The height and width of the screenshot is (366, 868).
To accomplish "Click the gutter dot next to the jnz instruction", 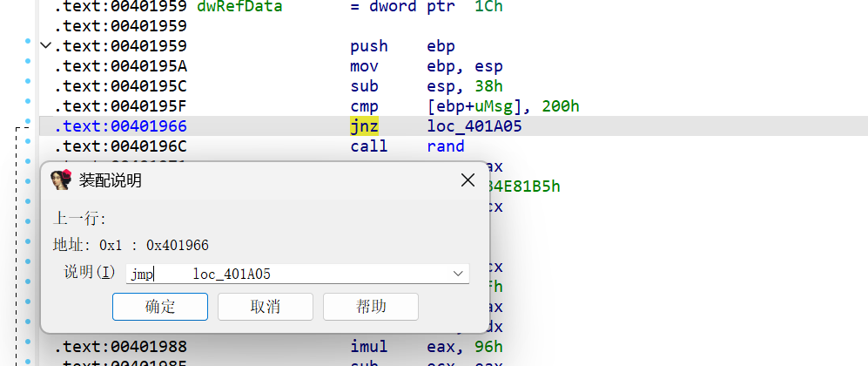I will point(27,122).
